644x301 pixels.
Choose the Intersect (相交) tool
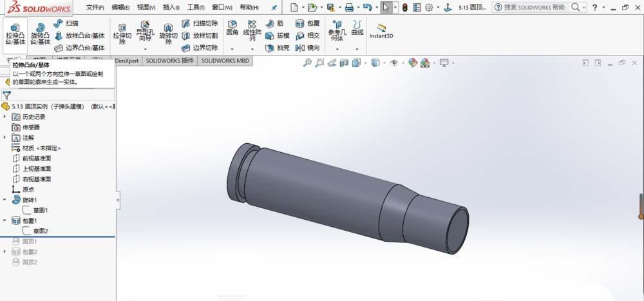tap(307, 36)
